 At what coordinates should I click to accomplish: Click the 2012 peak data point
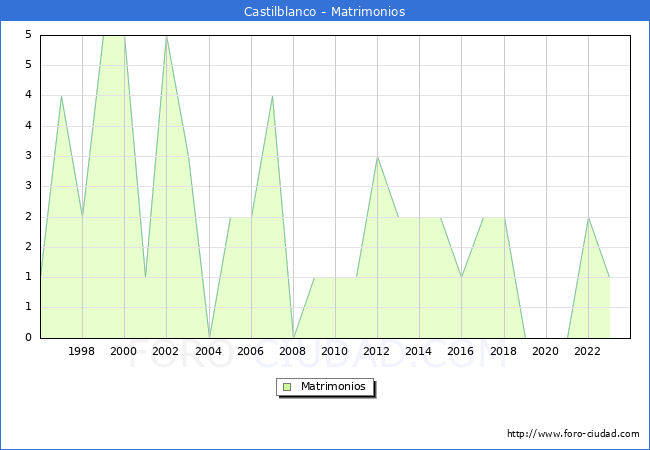tap(377, 157)
